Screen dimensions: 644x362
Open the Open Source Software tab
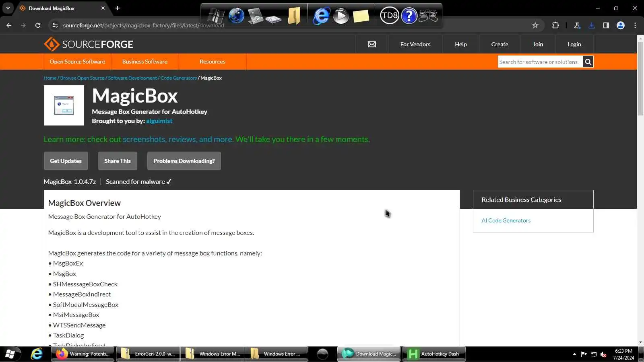[x=77, y=62]
